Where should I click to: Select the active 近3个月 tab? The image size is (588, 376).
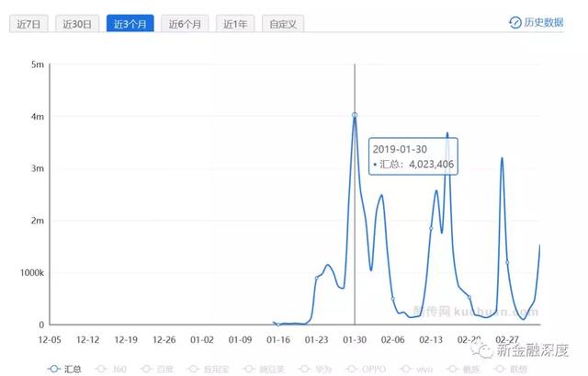tap(130, 24)
